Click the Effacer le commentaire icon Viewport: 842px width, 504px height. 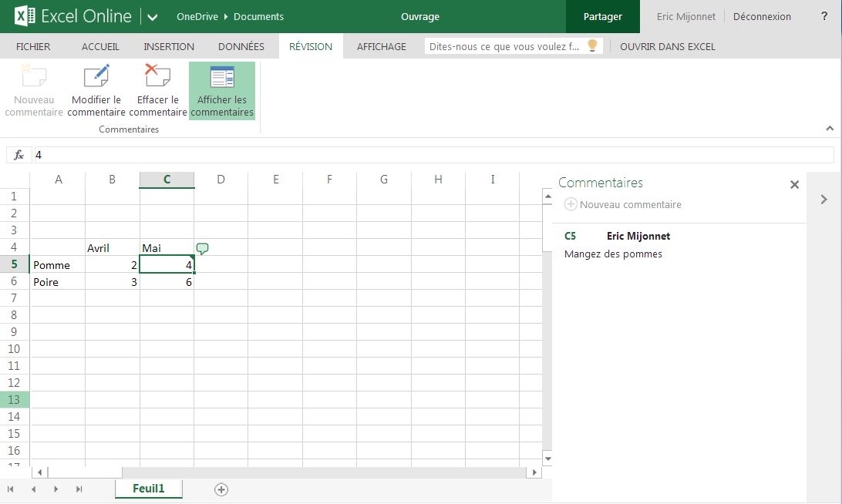point(158,78)
